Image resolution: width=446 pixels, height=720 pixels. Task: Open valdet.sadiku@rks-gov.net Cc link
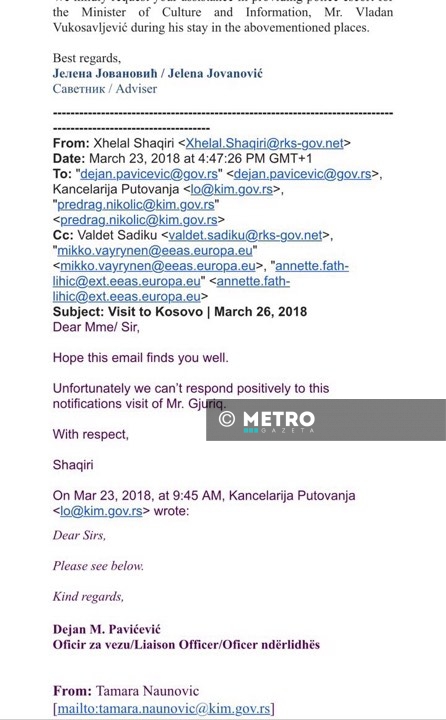pos(245,235)
